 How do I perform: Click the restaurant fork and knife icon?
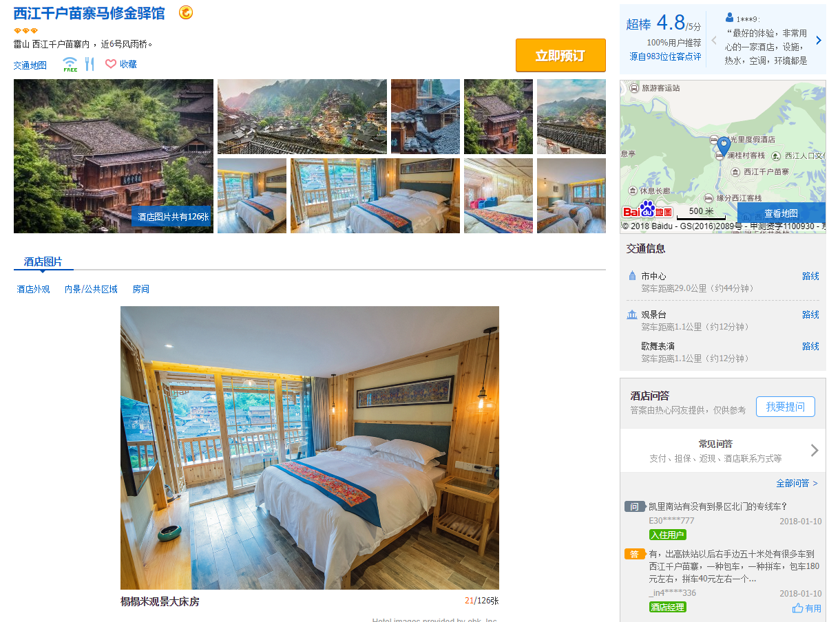90,64
